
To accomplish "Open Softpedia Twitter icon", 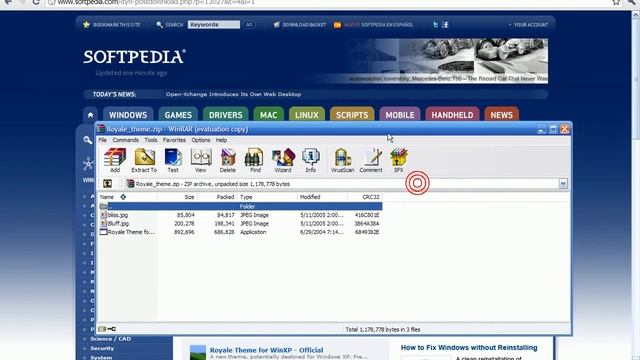I will click(x=436, y=24).
